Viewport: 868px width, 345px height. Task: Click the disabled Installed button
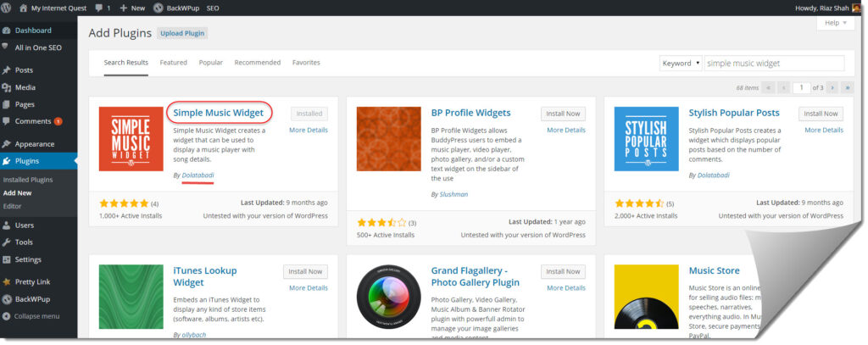coord(309,114)
